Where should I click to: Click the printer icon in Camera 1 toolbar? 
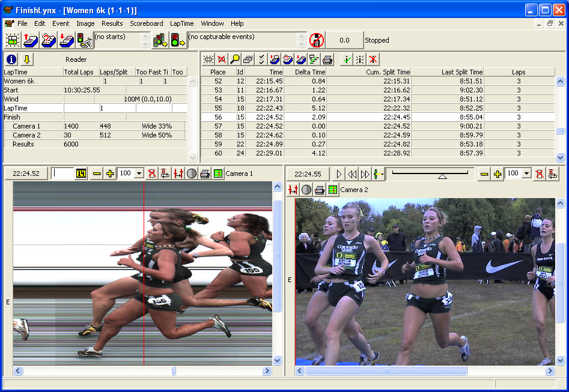205,173
